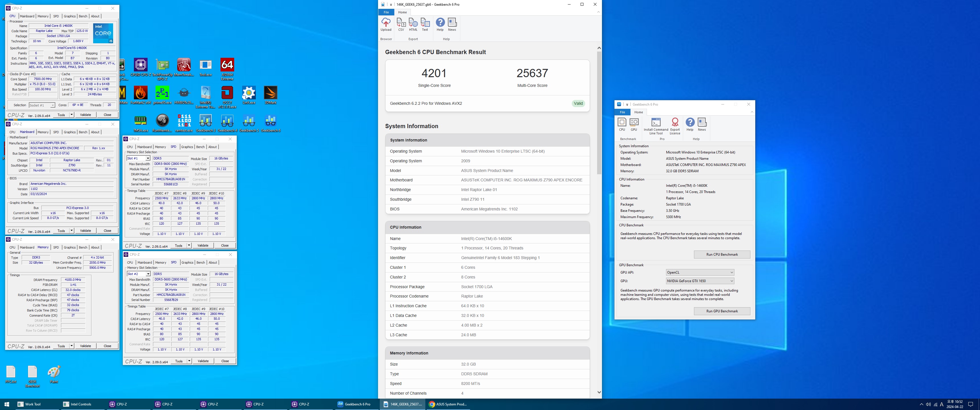Click Validate in Slot #1 SPD window
The image size is (980, 410).
click(x=203, y=245)
